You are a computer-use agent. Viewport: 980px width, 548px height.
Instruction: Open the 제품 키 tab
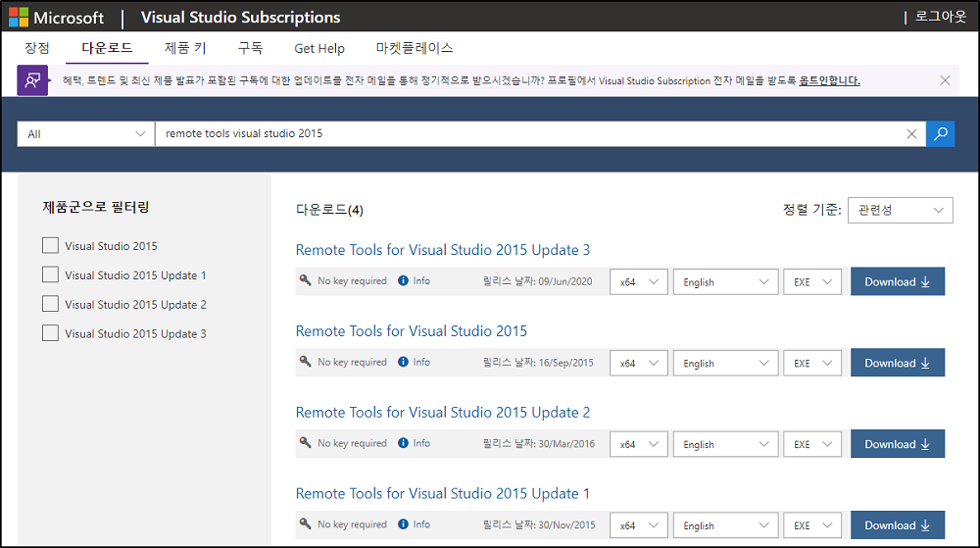(x=185, y=48)
